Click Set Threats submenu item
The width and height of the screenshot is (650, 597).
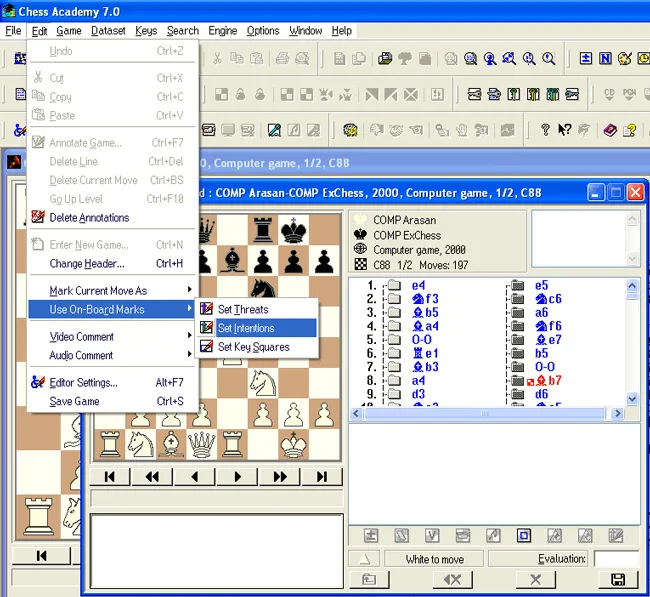[x=242, y=310]
